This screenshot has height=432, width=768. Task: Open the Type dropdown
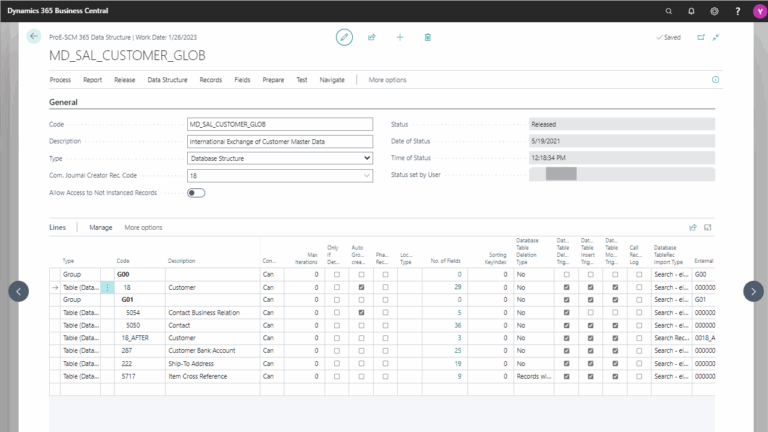click(280, 158)
